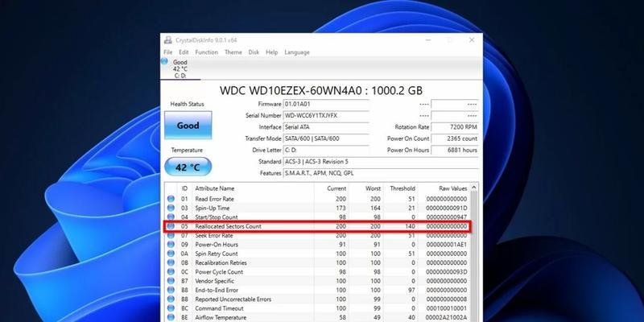Click the CrystalDiskInfo title bar app icon
The image size is (644, 322).
pos(168,39)
